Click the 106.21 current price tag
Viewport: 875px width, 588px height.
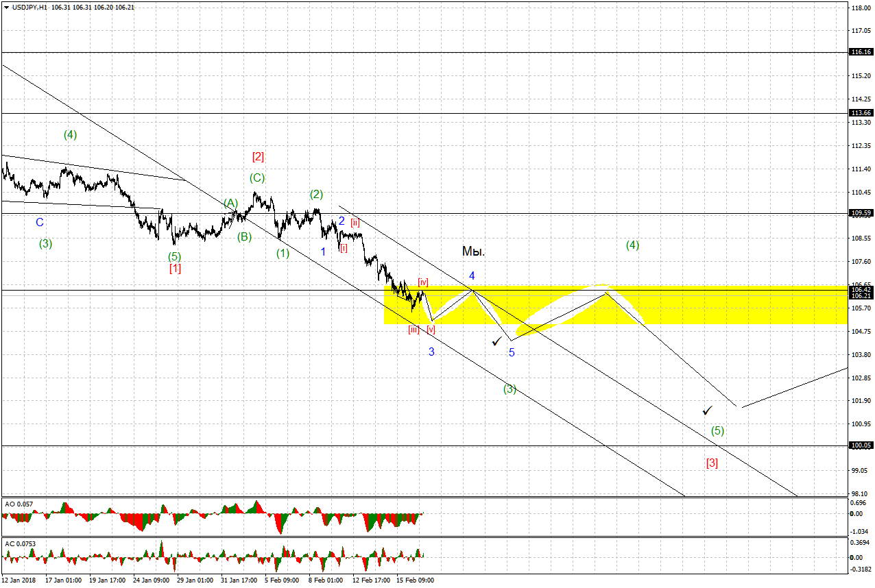coord(861,295)
